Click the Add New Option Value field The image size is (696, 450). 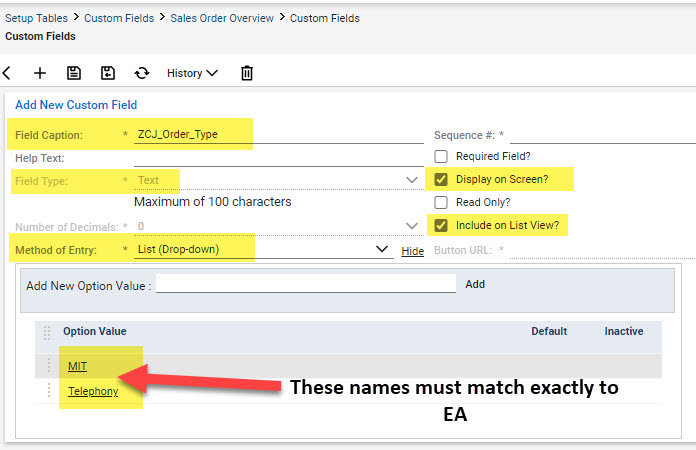point(306,284)
